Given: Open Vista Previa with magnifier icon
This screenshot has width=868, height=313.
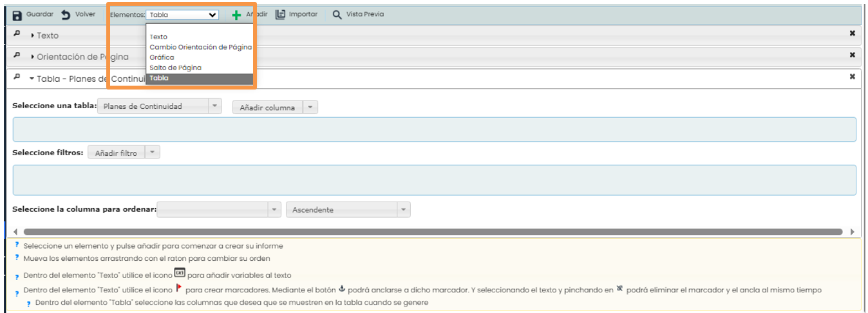Looking at the screenshot, I should (x=337, y=15).
